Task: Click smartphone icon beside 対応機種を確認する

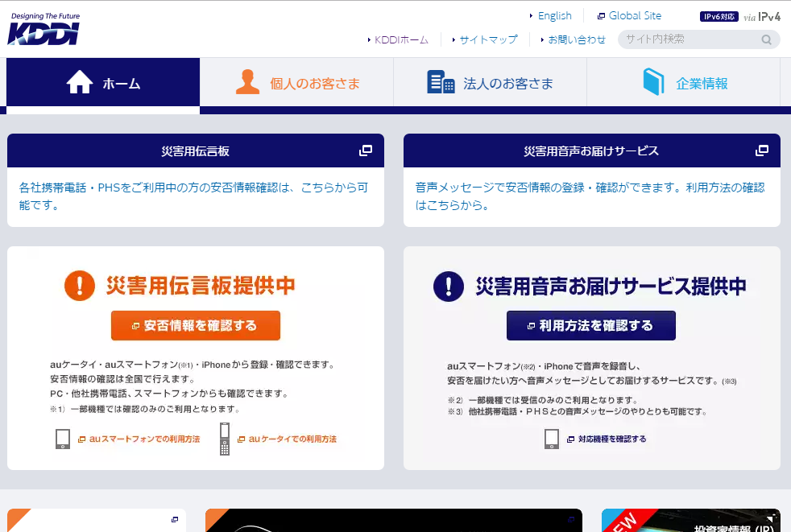Action: pyautogui.click(x=552, y=439)
